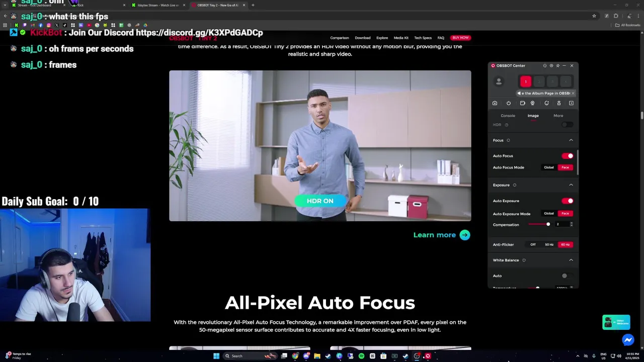Open Chrome from the taskbar

pos(295,356)
